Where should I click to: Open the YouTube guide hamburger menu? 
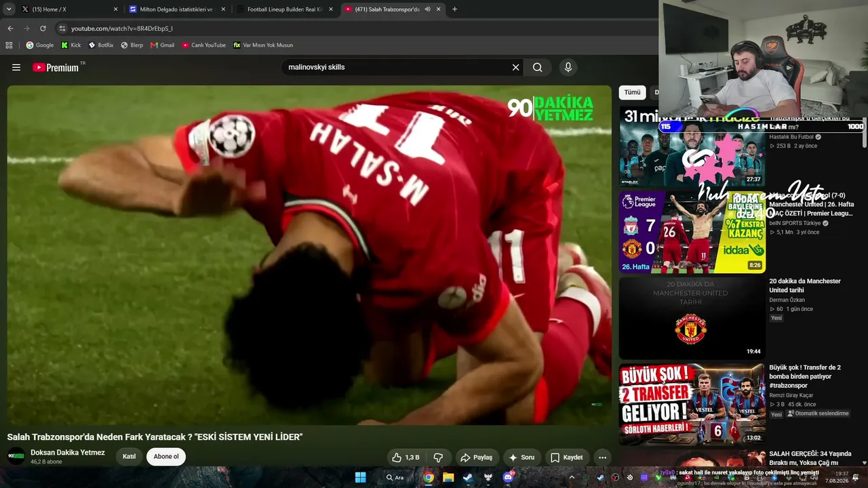pos(16,67)
